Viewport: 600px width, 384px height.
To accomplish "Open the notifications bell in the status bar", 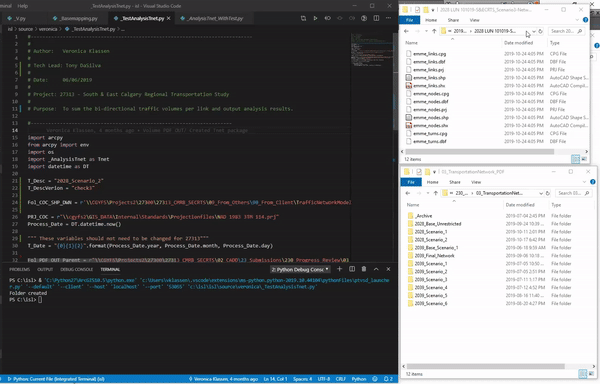I will [387, 379].
